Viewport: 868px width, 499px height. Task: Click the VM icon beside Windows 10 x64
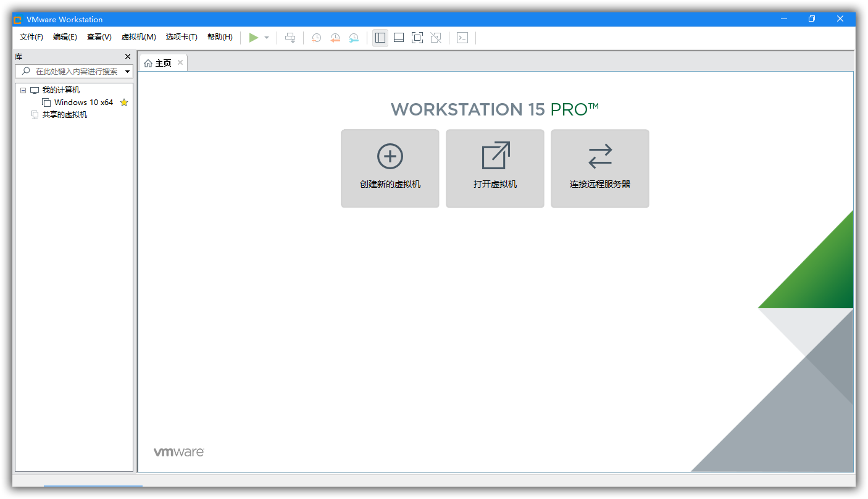(46, 103)
